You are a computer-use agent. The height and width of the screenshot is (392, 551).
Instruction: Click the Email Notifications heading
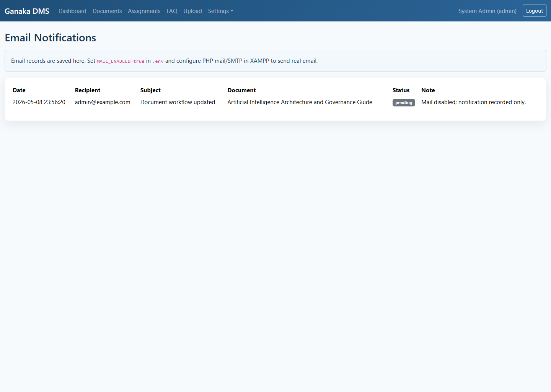51,38
